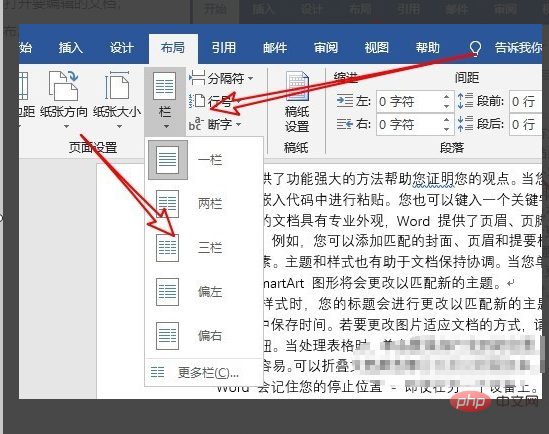This screenshot has width=549, height=434.
Task: Choose the 一栏 text entry
Action: pos(210,160)
